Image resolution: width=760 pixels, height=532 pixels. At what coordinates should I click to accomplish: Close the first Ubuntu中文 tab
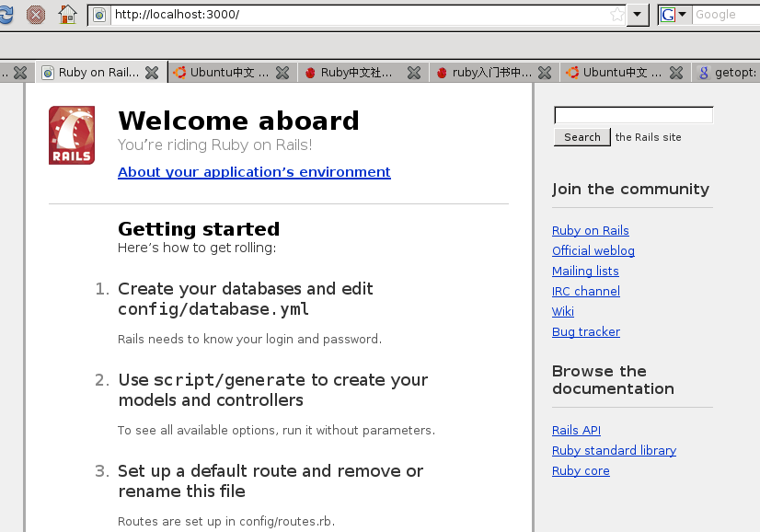point(282,73)
